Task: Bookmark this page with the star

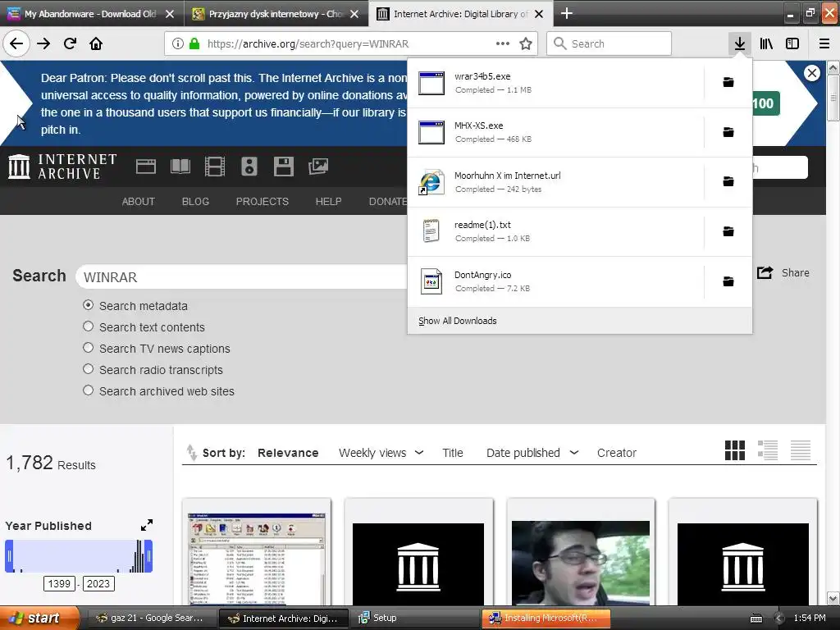Action: click(x=526, y=43)
